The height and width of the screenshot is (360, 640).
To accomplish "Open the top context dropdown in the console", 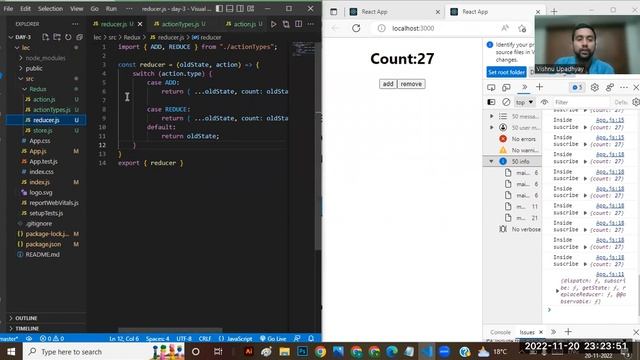I will coord(524,102).
